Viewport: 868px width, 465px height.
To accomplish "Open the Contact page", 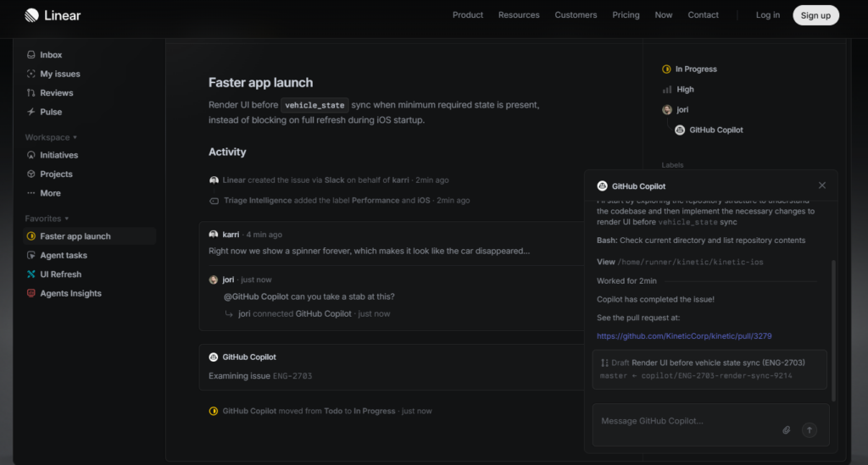I will pyautogui.click(x=703, y=15).
